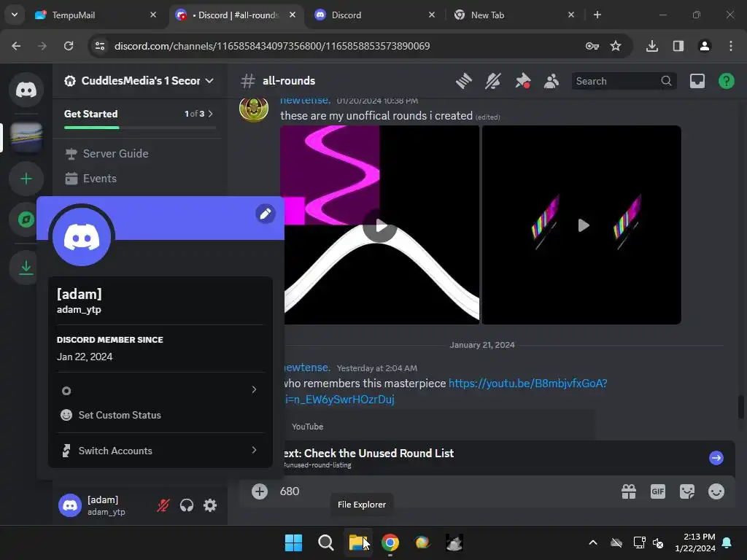747x560 pixels.
Task: Open Explore Discoverable Servers compass icon
Action: coord(26,219)
